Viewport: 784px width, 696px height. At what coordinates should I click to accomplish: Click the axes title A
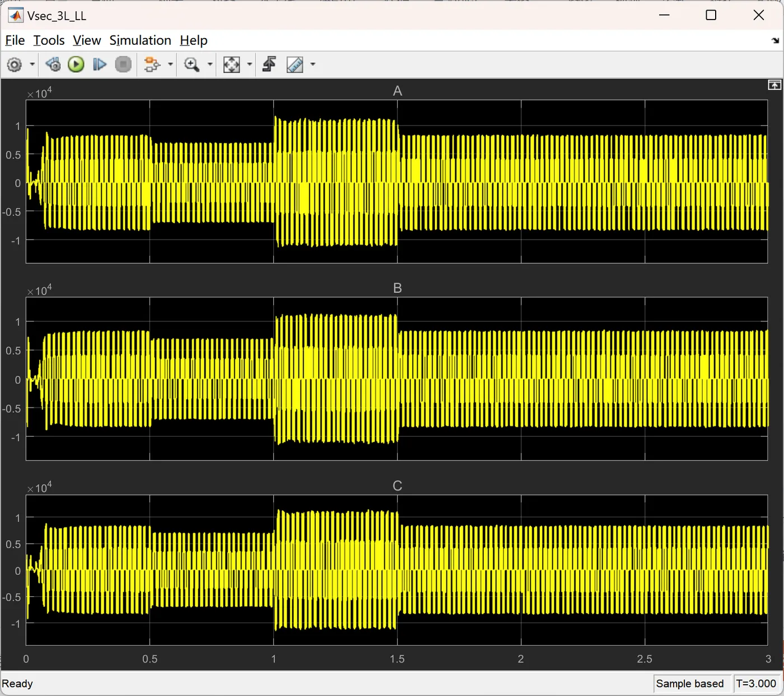[398, 91]
